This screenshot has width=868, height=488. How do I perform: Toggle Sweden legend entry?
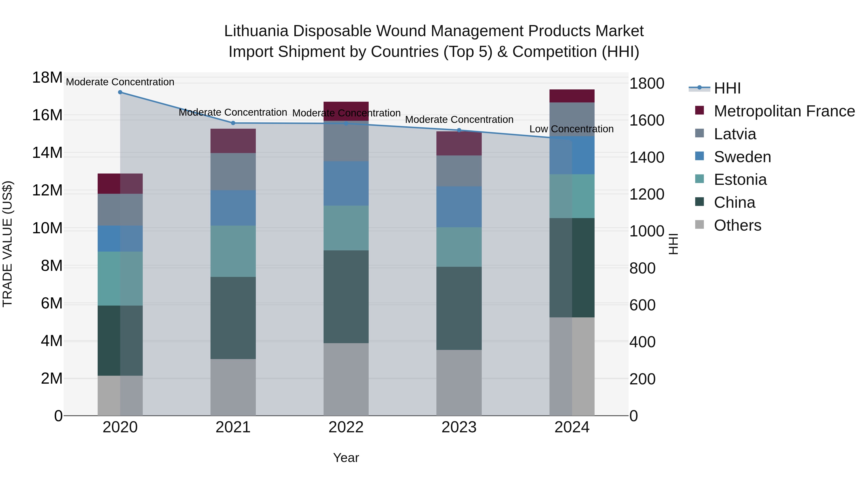[733, 157]
